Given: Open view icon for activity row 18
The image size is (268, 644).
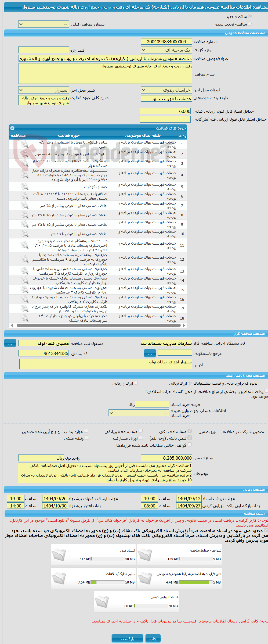Looking at the screenshot, I should coord(24,318).
